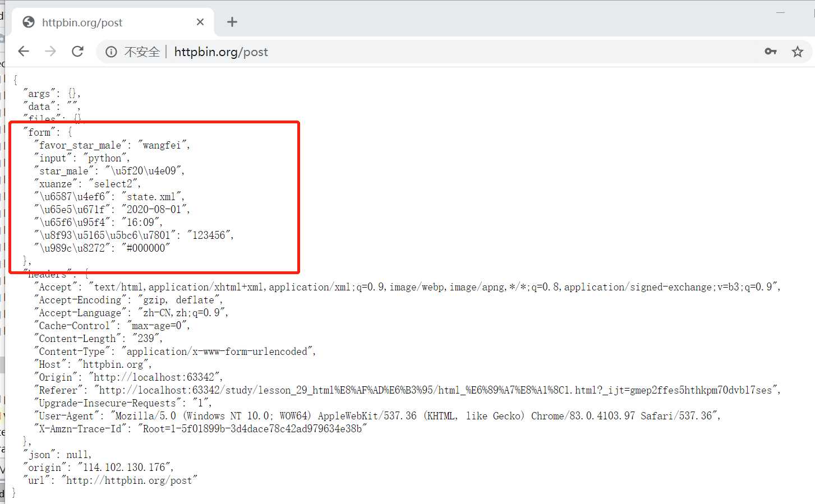Image resolution: width=815 pixels, height=504 pixels.
Task: Click the 不安全 security label
Action: pyautogui.click(x=142, y=52)
